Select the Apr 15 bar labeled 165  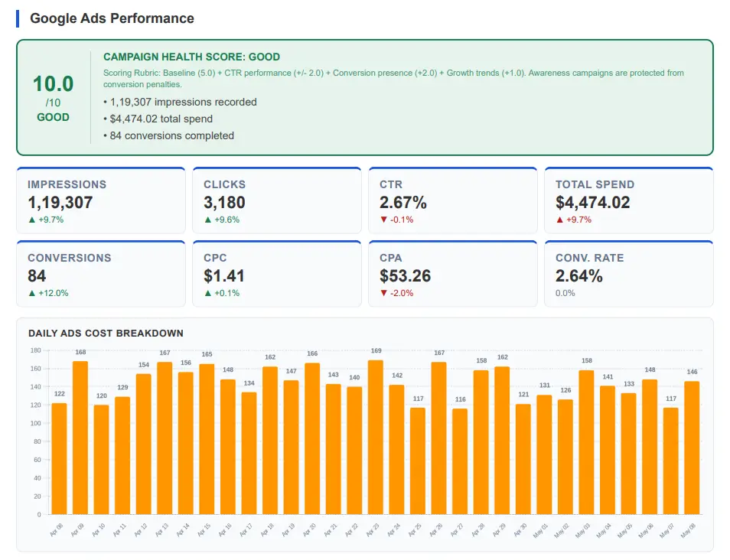(207, 439)
